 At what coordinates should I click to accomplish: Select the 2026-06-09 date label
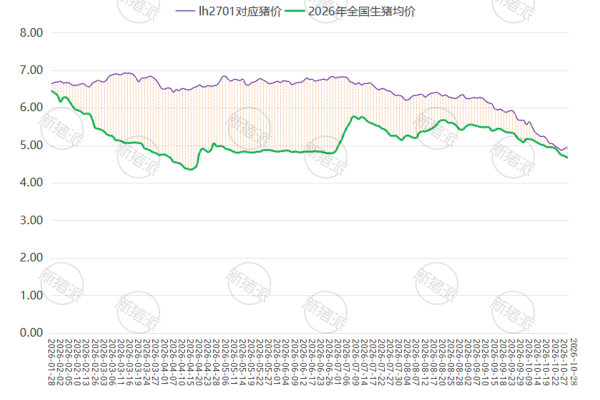(295, 362)
